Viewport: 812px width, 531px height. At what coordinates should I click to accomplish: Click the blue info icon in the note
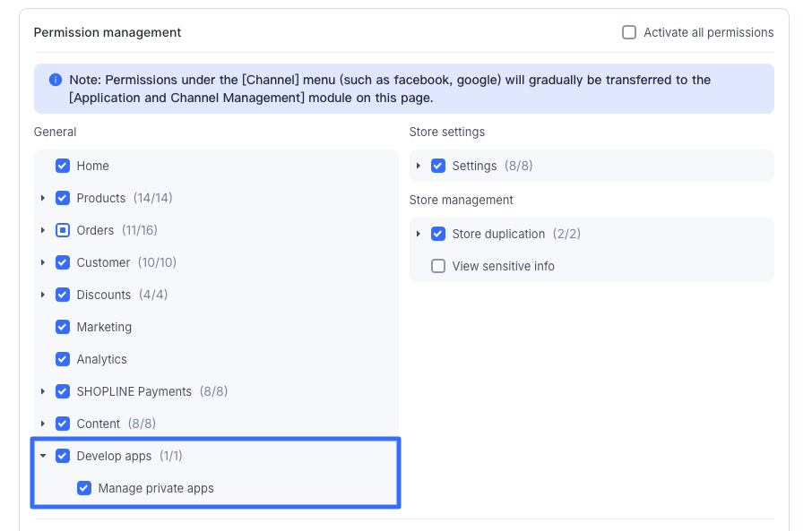(56, 80)
